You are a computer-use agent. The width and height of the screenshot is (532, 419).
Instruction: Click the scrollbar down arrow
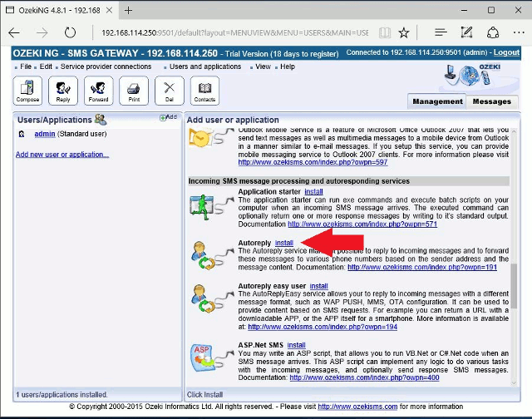(514, 383)
